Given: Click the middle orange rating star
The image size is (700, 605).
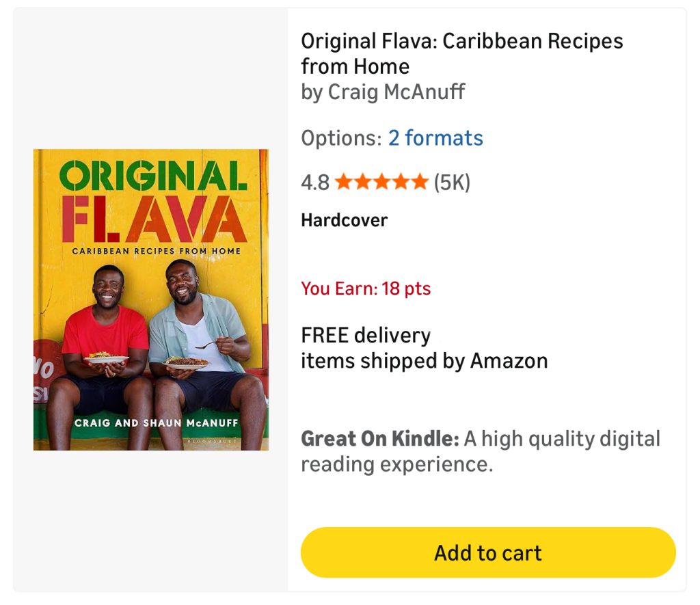Looking at the screenshot, I should (381, 183).
